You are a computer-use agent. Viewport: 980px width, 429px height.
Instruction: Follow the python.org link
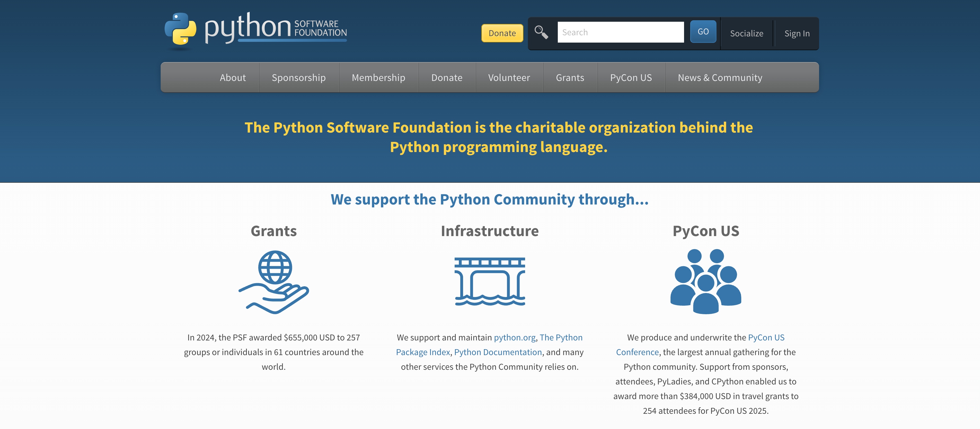514,337
